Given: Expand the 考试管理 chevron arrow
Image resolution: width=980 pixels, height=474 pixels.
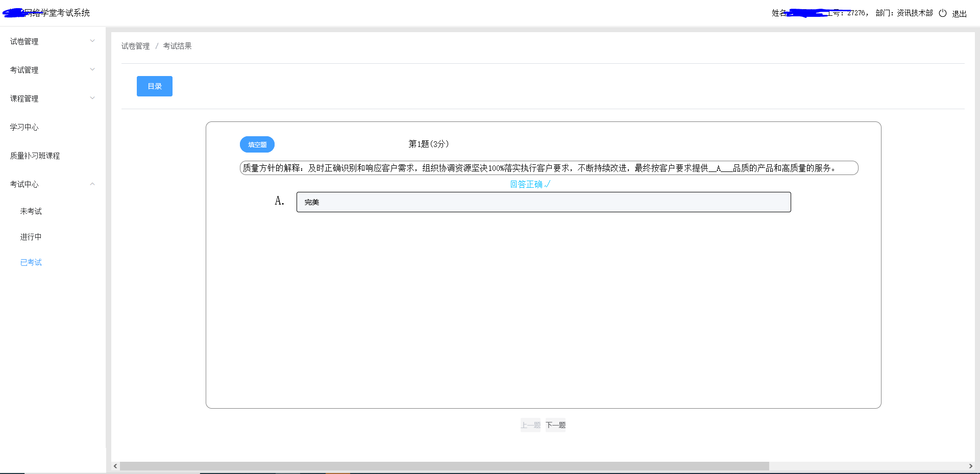Looking at the screenshot, I should (92, 69).
